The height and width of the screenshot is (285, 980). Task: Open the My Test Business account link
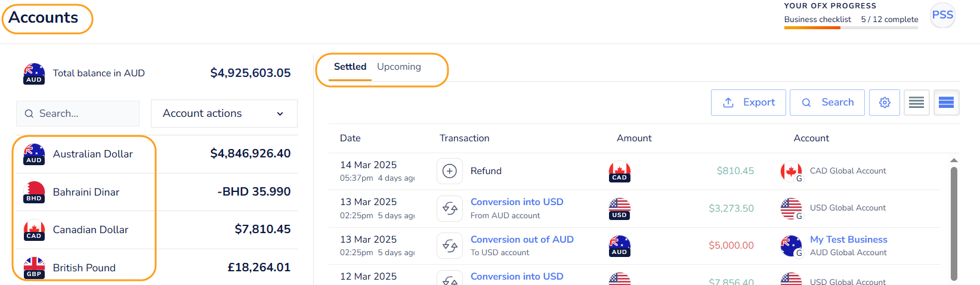click(848, 240)
